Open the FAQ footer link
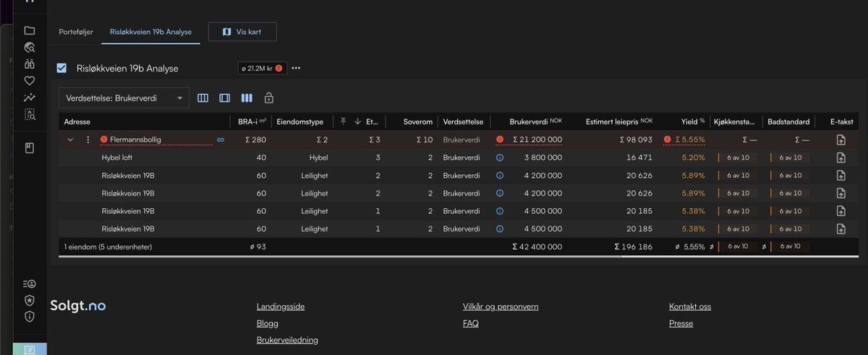 [x=471, y=323]
